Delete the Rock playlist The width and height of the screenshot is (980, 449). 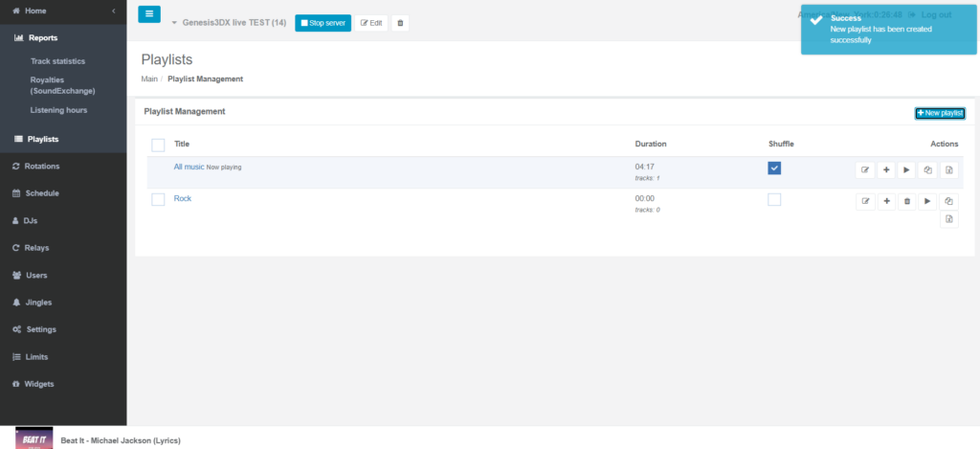(x=907, y=201)
